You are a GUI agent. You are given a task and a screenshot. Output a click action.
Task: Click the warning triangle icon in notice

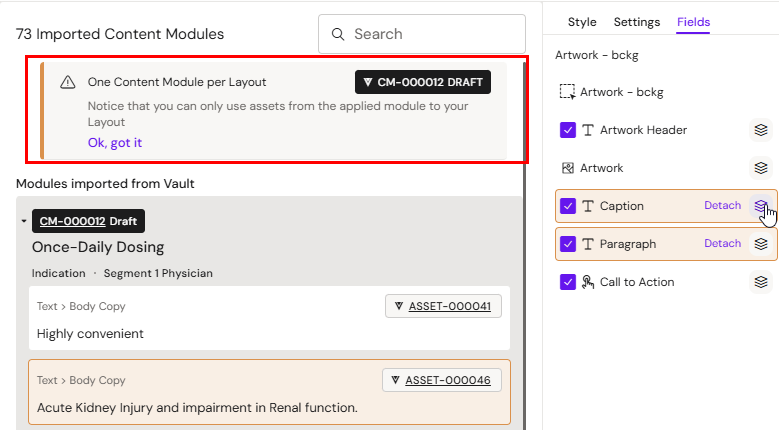pyautogui.click(x=68, y=82)
